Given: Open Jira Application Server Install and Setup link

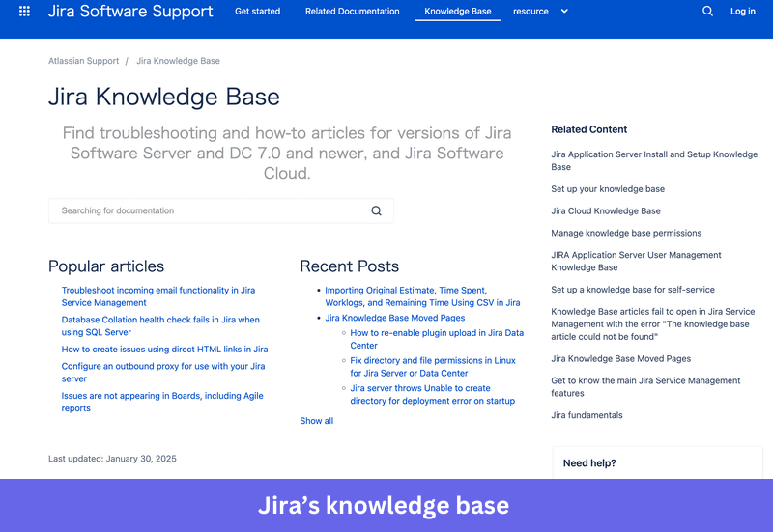Looking at the screenshot, I should [x=654, y=160].
